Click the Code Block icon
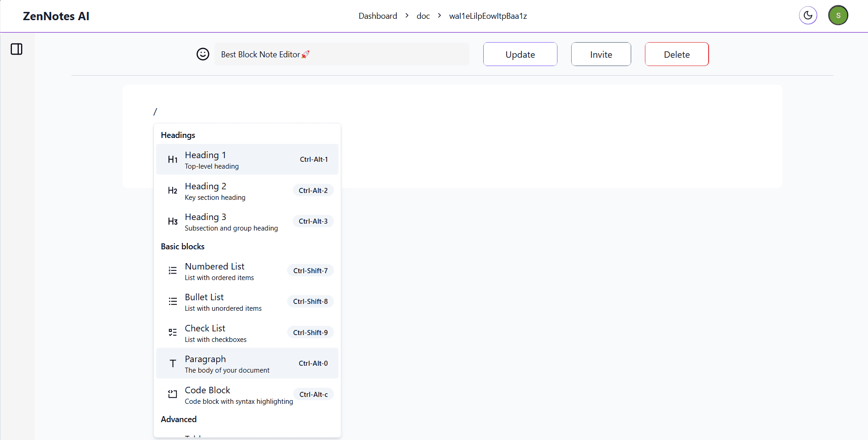 click(173, 395)
